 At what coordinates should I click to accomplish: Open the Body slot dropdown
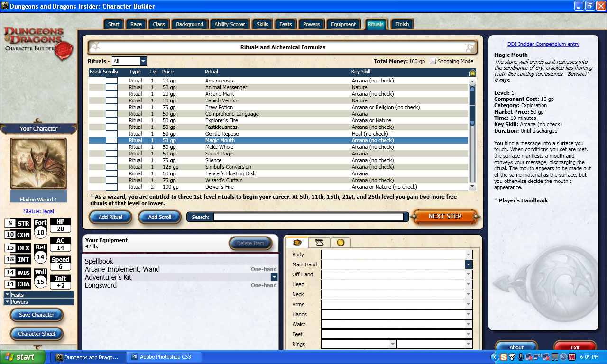point(469,255)
